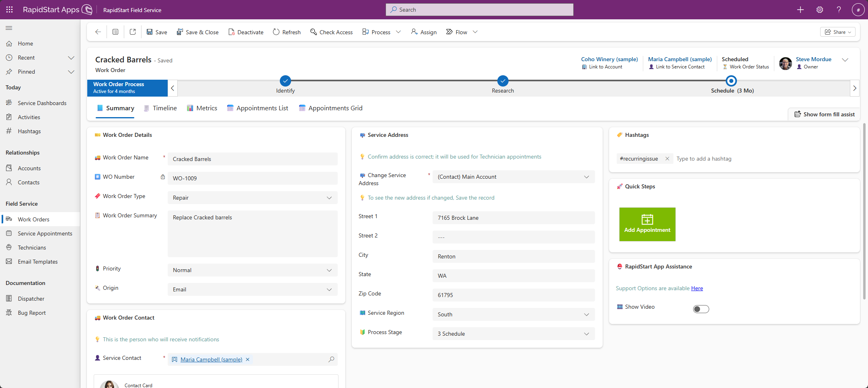
Task: Click the Schedule process stage marker
Action: pos(731,81)
